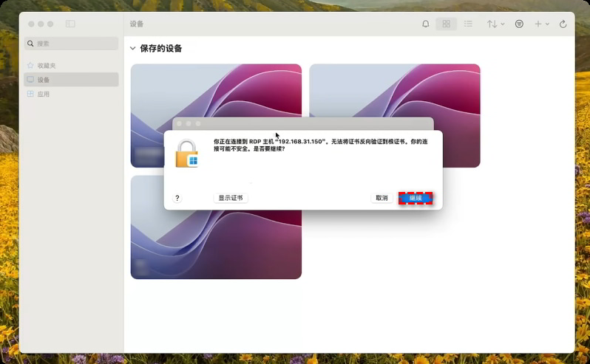
Task: Click the 搜索 search field
Action: click(71, 44)
